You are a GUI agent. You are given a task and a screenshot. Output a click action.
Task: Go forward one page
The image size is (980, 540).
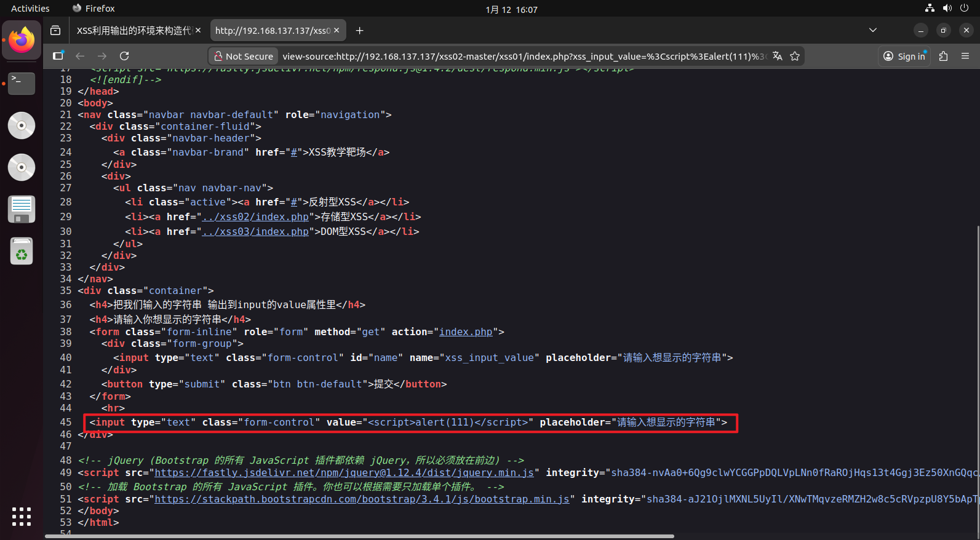point(102,56)
